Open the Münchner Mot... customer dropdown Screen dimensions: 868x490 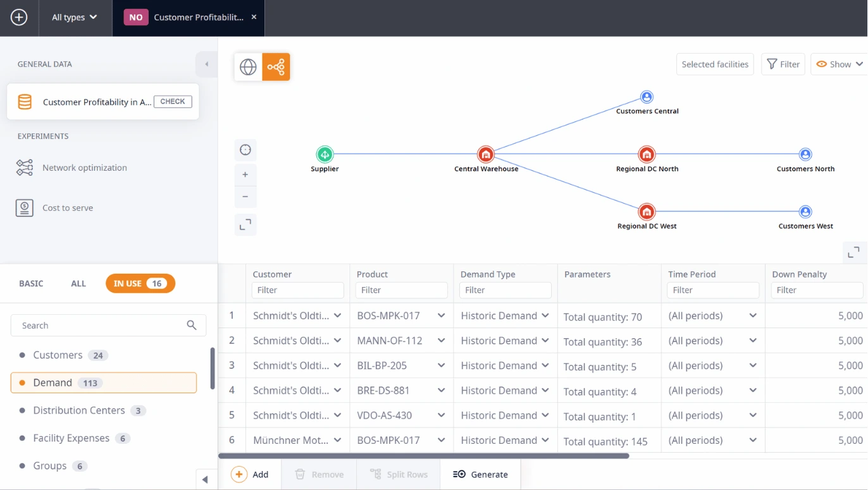337,440
